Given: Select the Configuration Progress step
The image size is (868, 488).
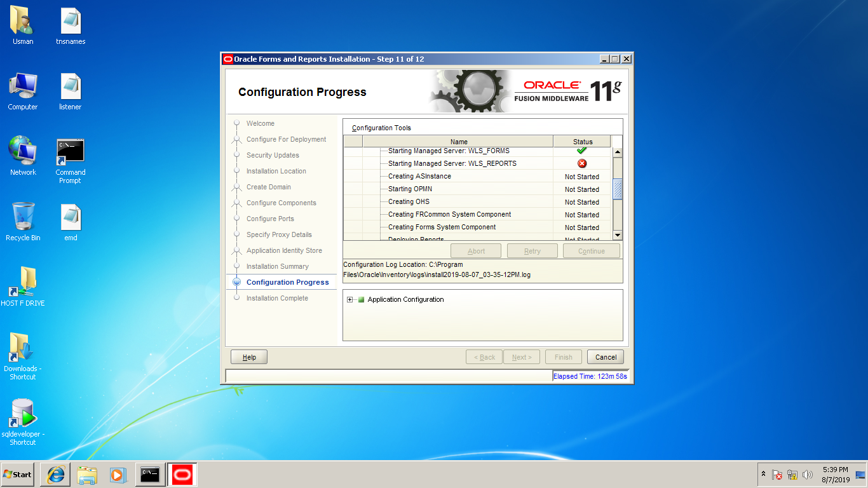Looking at the screenshot, I should 287,282.
